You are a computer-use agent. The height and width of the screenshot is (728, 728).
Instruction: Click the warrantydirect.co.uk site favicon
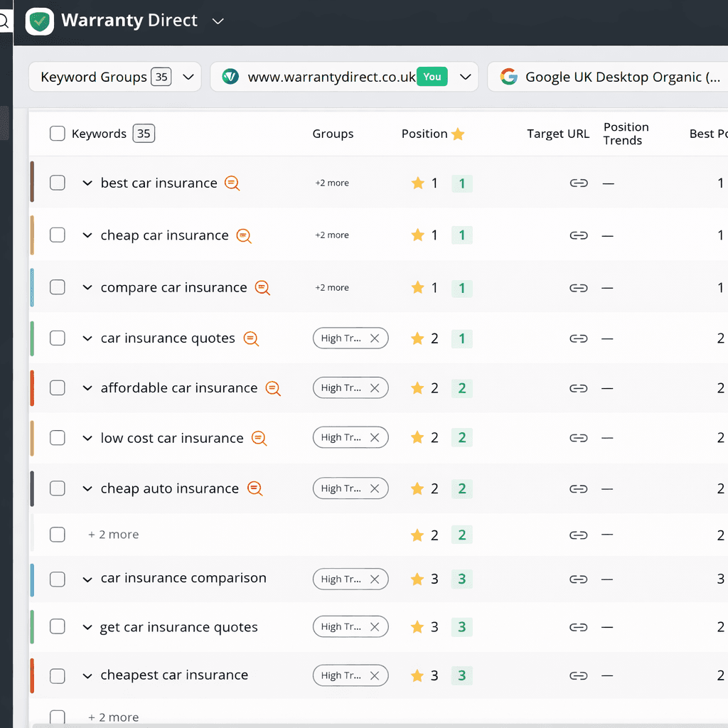pyautogui.click(x=230, y=77)
